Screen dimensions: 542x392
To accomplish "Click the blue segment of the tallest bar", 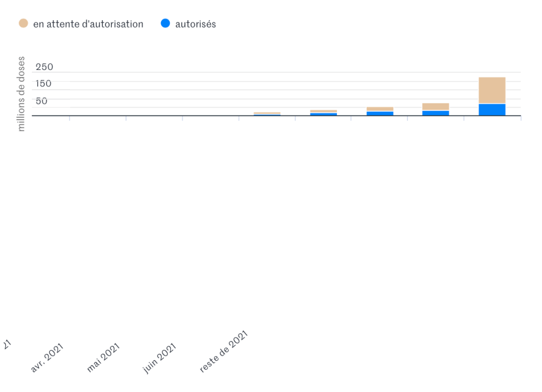I will pyautogui.click(x=492, y=110).
